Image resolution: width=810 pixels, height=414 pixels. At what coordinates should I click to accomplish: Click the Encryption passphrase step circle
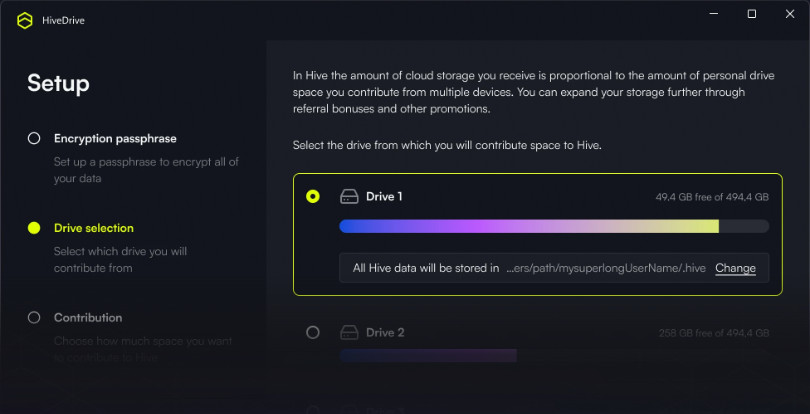pyautogui.click(x=34, y=138)
